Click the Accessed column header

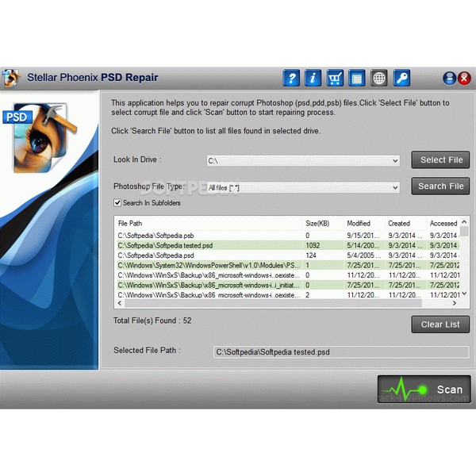(x=443, y=224)
